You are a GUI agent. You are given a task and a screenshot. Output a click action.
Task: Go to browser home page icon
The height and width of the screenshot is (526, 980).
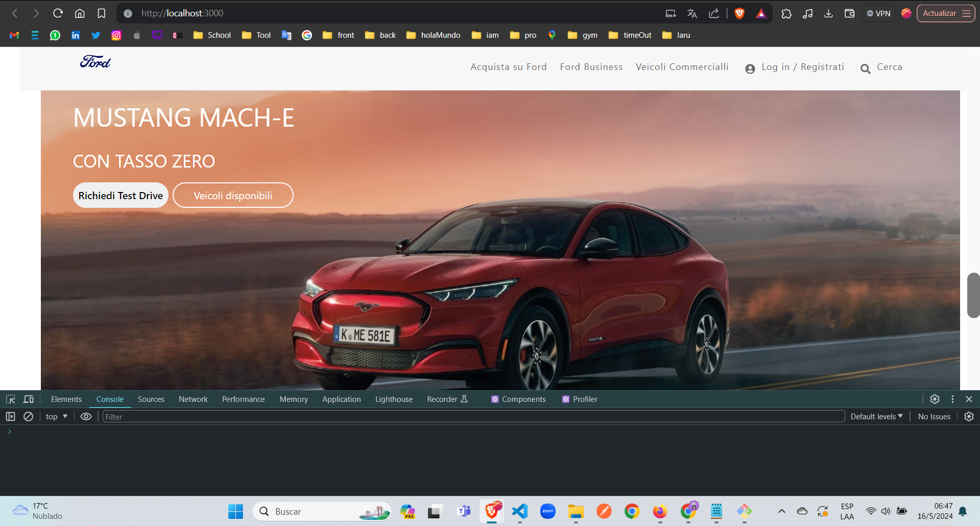[x=80, y=13]
